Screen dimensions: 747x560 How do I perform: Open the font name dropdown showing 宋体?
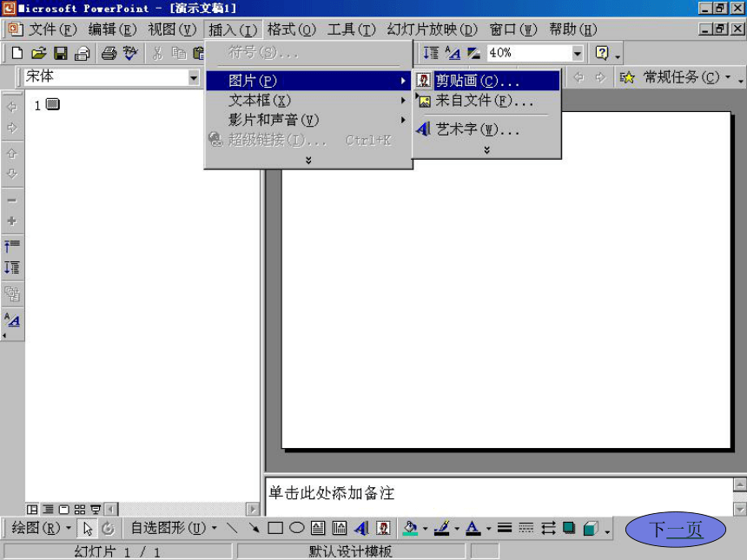coord(194,77)
